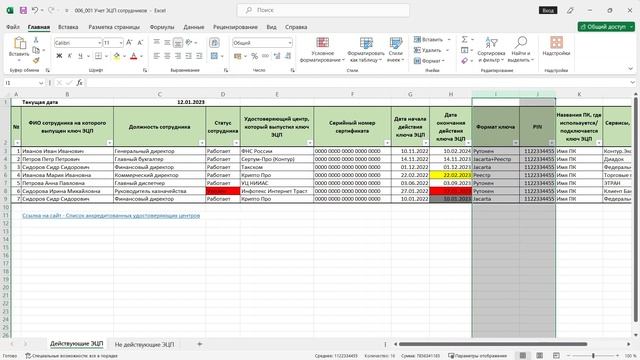640x360 pixels.
Task: Open the Add-ins button
Action: (x=556, y=46)
